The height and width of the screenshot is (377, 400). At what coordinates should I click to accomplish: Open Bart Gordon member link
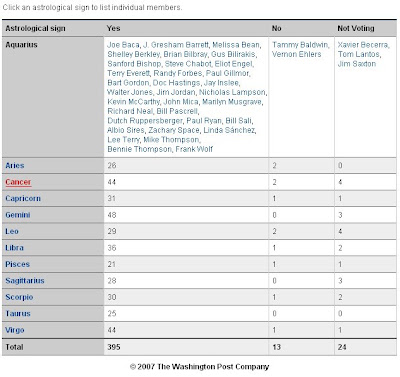tap(128, 83)
